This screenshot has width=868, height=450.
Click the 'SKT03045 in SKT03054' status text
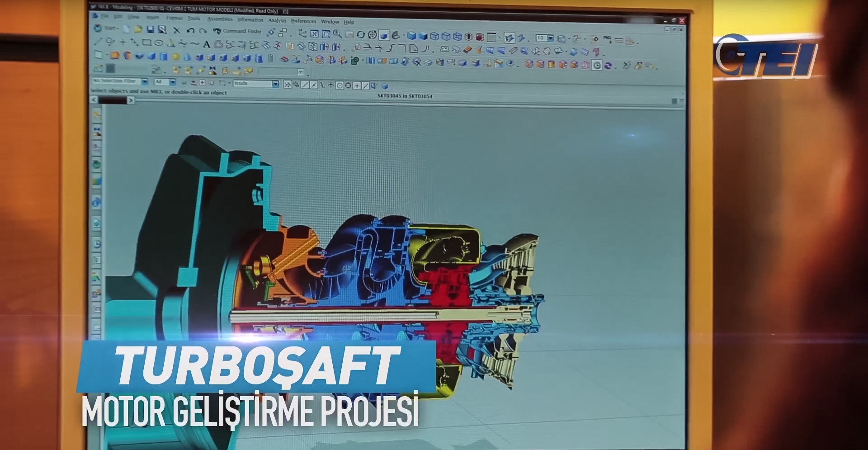coord(405,96)
